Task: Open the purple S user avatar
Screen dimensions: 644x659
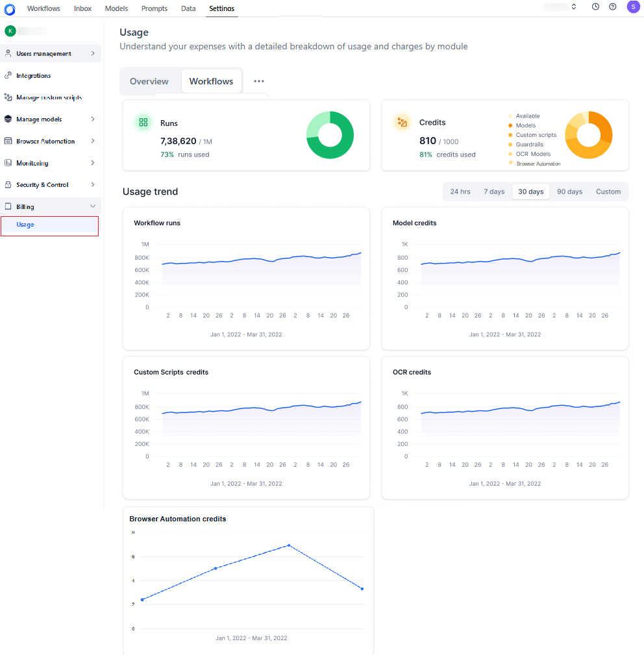Action: tap(632, 7)
